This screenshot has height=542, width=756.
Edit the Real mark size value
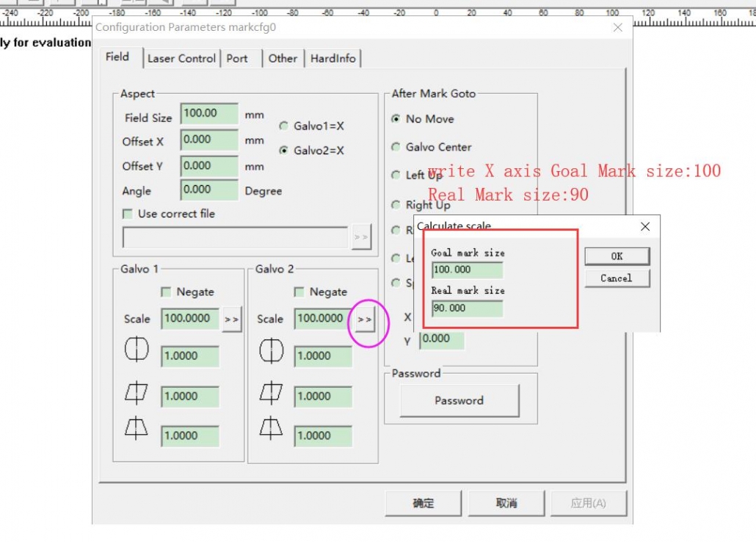[x=467, y=308]
